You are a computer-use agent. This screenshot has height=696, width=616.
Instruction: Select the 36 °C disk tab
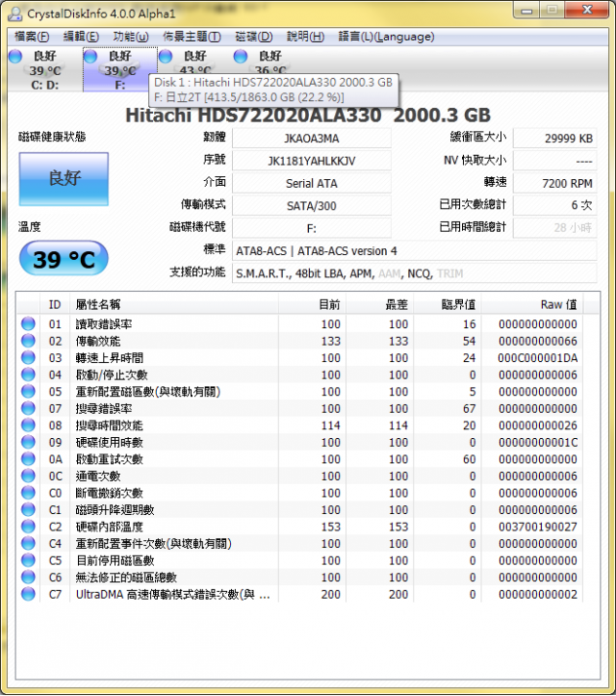[x=269, y=63]
